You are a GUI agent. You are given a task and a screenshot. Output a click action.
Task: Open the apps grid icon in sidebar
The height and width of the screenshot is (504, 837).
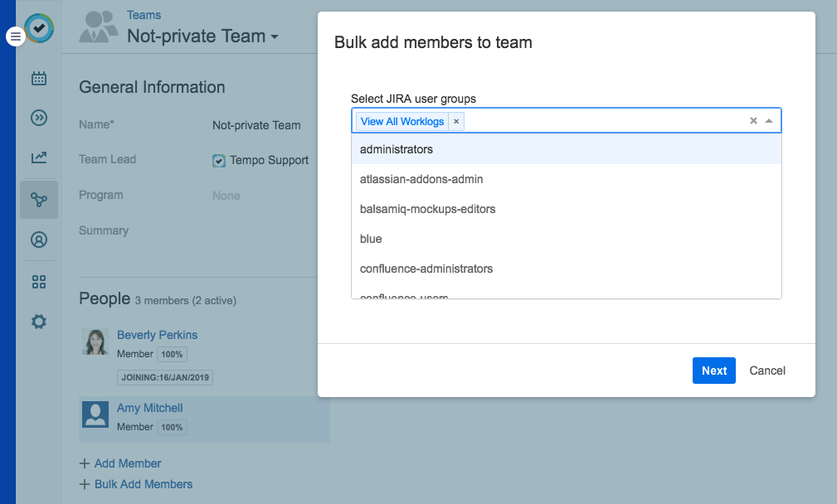pyautogui.click(x=38, y=282)
